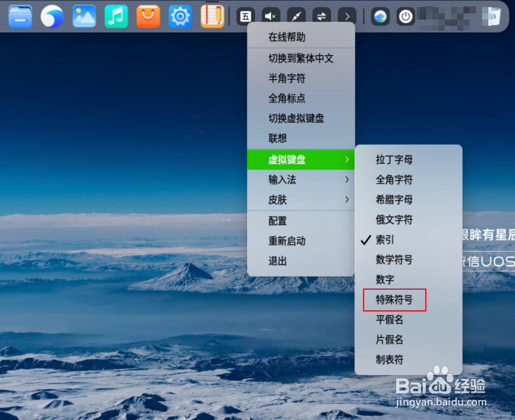Open 在线帮助 online help

coord(287,38)
